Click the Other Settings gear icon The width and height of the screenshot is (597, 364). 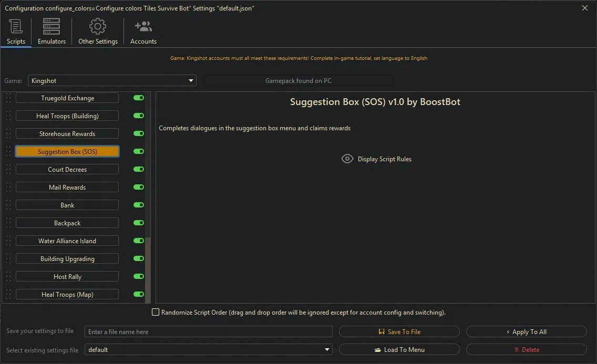coord(97,26)
